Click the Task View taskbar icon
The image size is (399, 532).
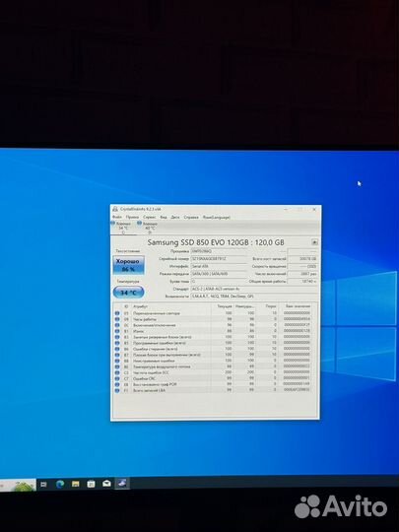pos(43,485)
